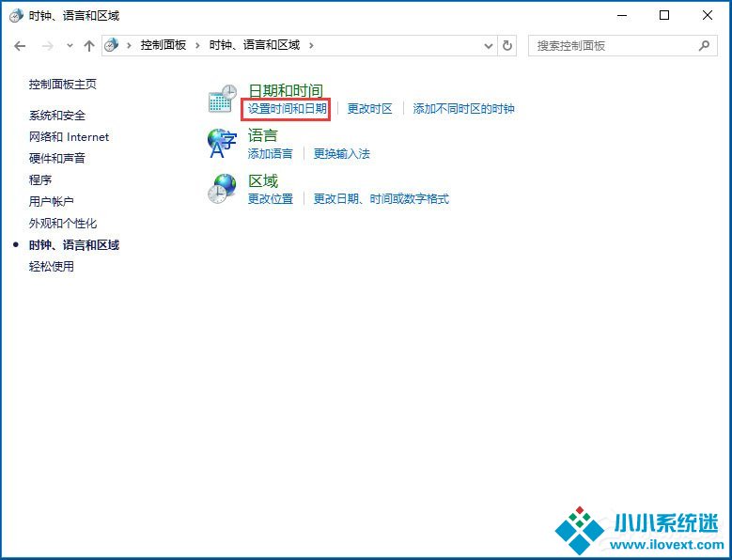The height and width of the screenshot is (560, 732).
Task: Go to 系统和安全 category
Action: pos(57,116)
